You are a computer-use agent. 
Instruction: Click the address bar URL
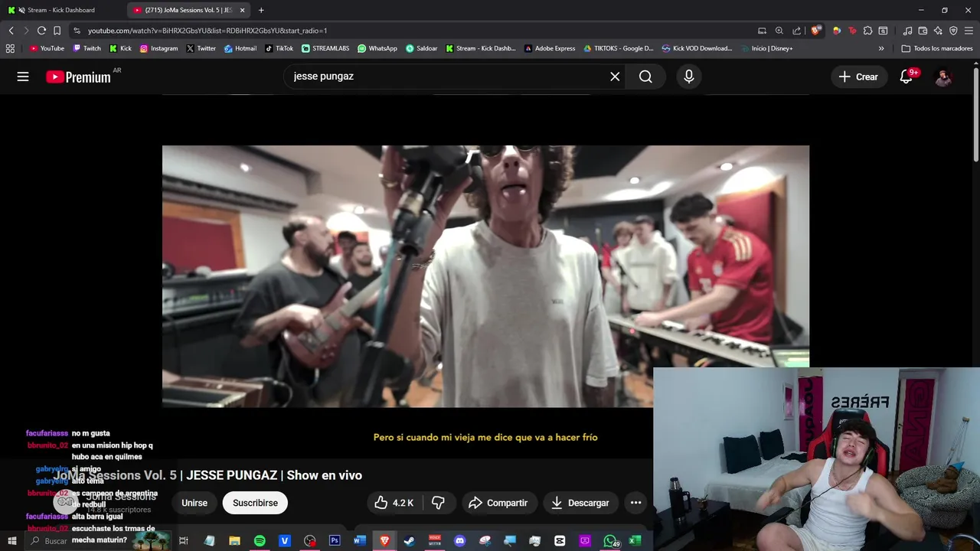point(207,31)
